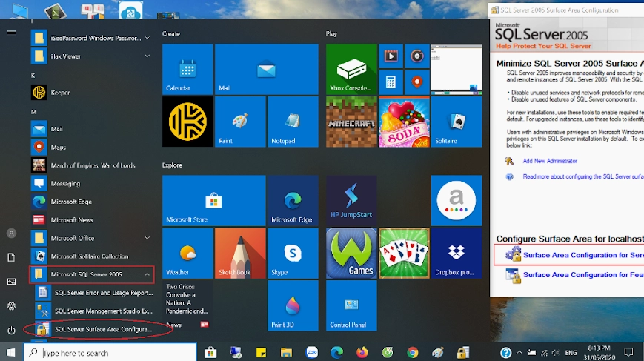The height and width of the screenshot is (361, 644).
Task: Open the Paint 3D tile
Action: 292,305
